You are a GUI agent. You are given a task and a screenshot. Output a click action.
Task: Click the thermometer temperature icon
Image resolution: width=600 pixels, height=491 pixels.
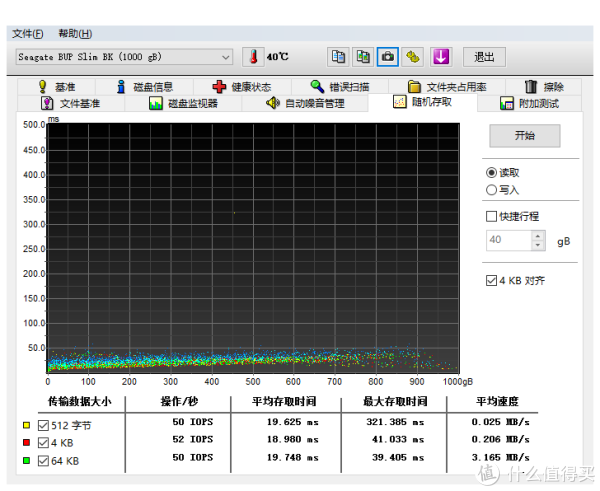point(253,57)
